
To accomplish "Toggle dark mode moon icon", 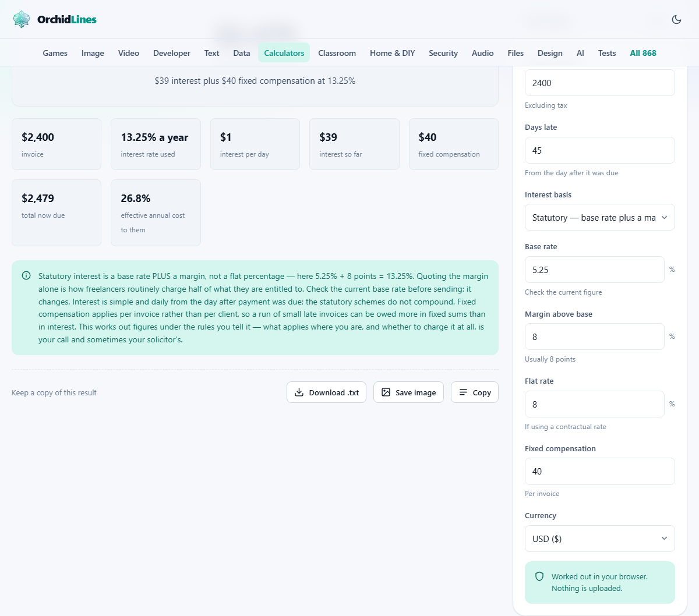I will tap(676, 19).
